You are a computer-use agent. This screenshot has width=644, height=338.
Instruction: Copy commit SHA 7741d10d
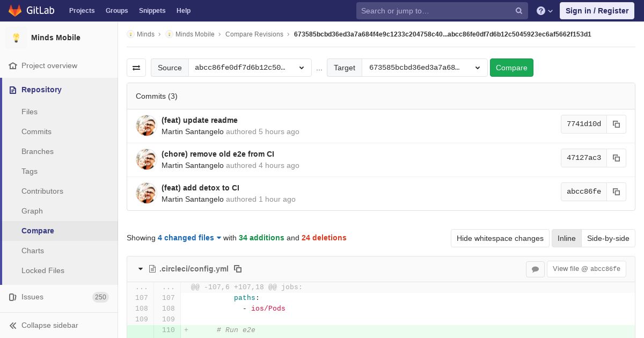617,124
